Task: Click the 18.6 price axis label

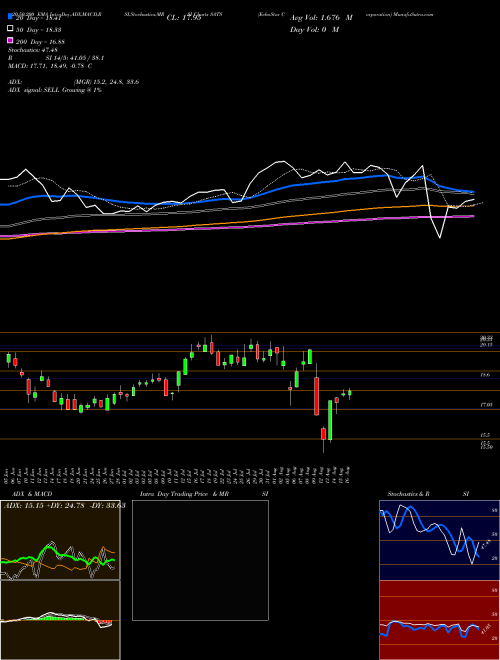Action: (485, 374)
